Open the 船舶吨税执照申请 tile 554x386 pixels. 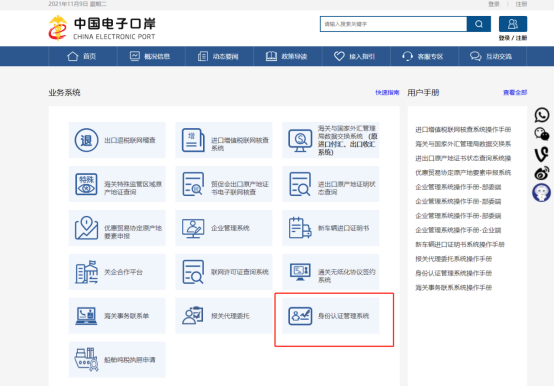click(117, 360)
